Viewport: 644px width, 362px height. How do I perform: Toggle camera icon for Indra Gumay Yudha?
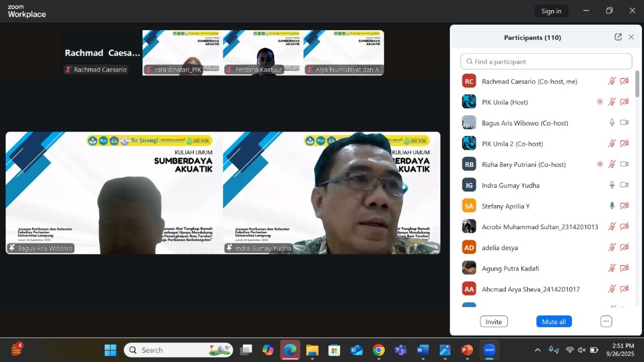pyautogui.click(x=624, y=185)
